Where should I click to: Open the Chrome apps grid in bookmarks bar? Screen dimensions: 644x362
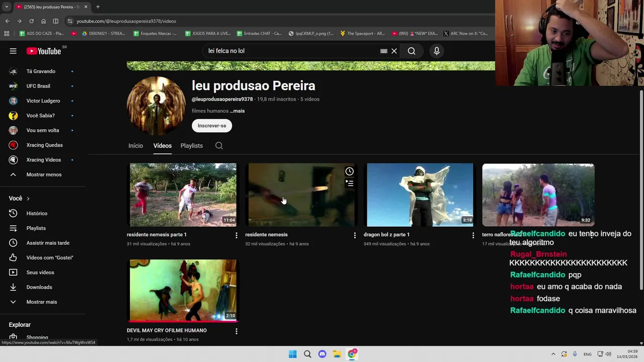coord(7,34)
